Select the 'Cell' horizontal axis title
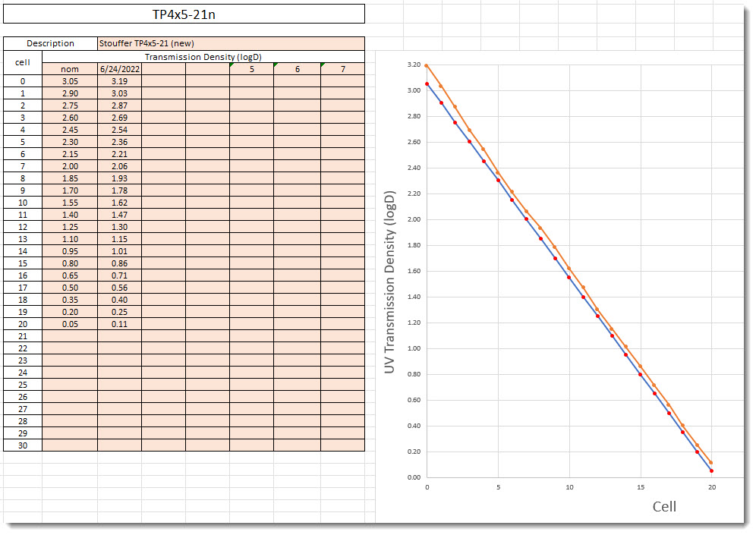The image size is (756, 535). (x=664, y=506)
